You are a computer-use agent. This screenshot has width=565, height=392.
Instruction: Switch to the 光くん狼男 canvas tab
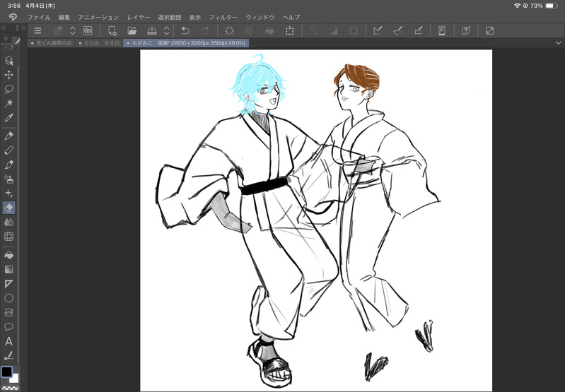pos(51,43)
